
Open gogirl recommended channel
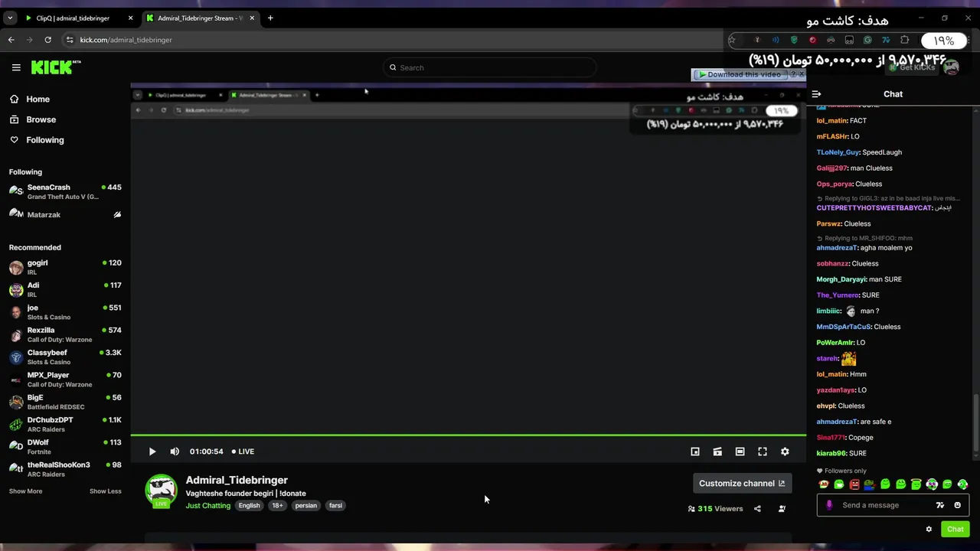[64, 267]
